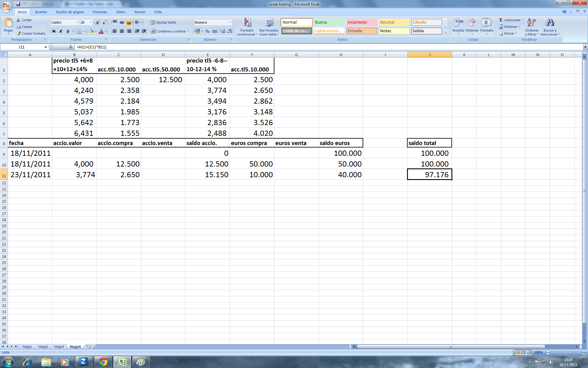588x368 pixels.
Task: Open the Name Box dropdown arrow
Action: pos(46,47)
